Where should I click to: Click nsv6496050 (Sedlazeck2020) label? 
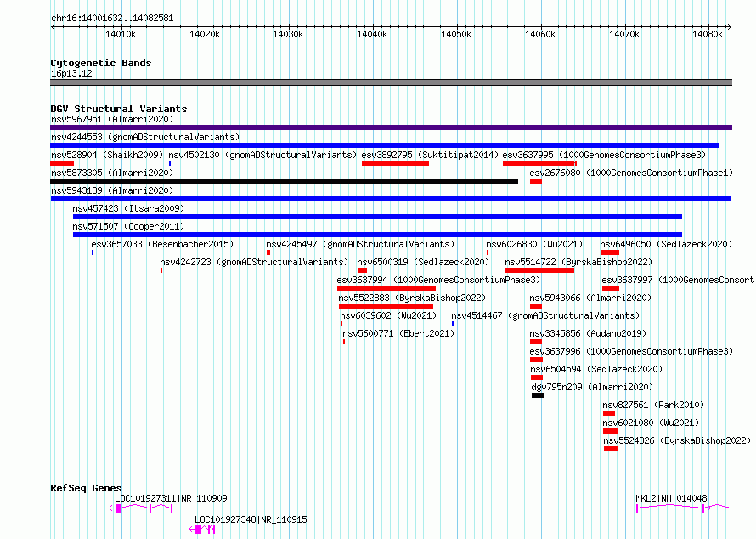pos(666,244)
